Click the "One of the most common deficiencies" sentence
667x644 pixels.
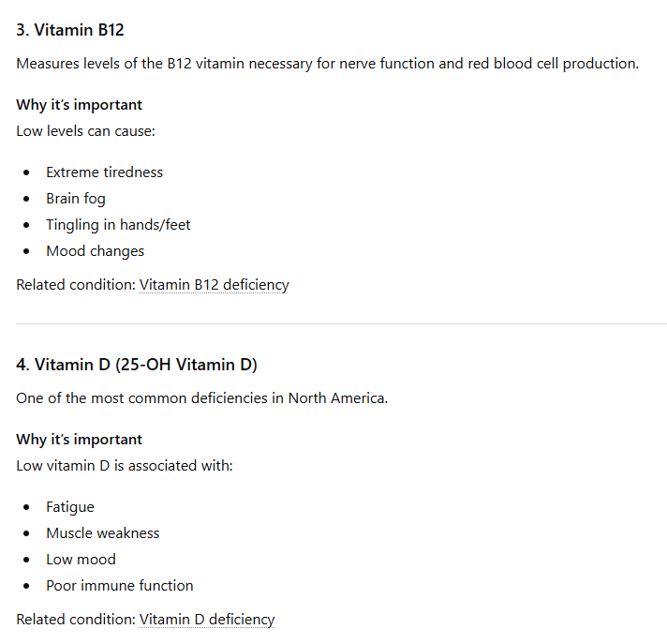click(x=201, y=398)
